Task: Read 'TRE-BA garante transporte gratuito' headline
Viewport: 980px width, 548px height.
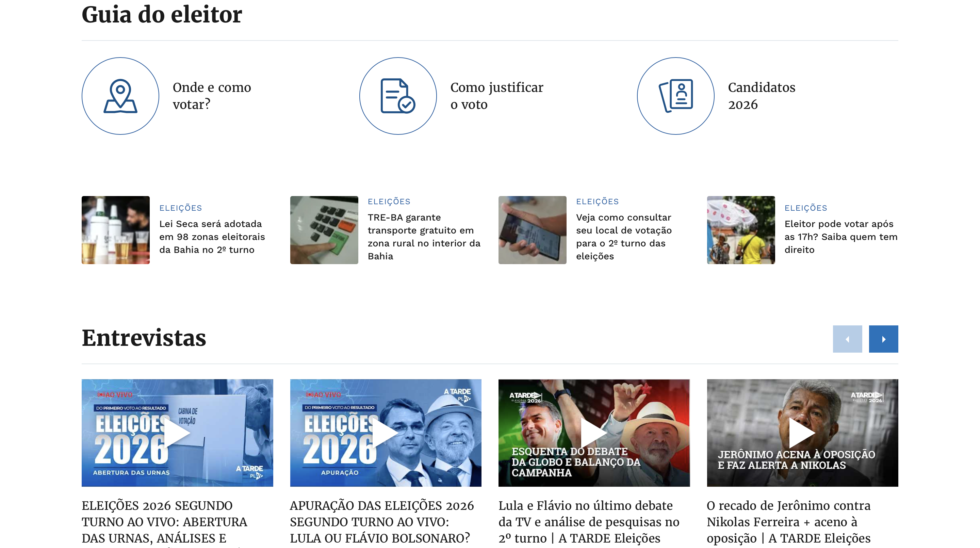Action: [424, 237]
